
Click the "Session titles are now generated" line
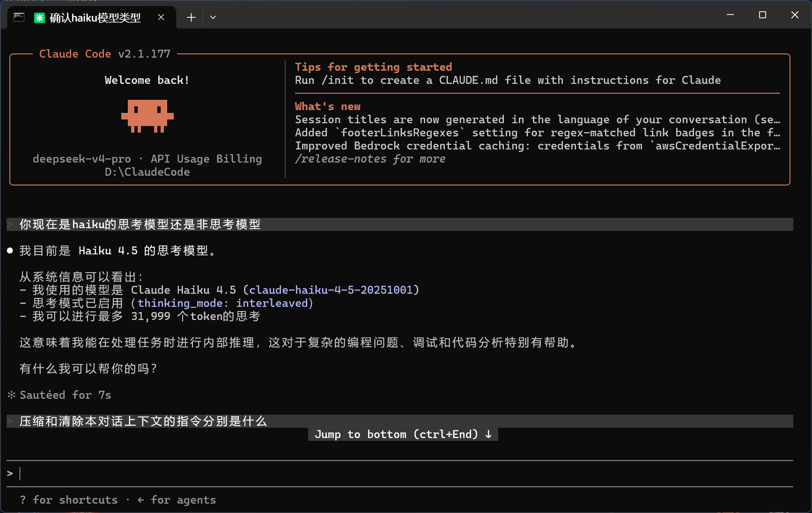coord(538,119)
